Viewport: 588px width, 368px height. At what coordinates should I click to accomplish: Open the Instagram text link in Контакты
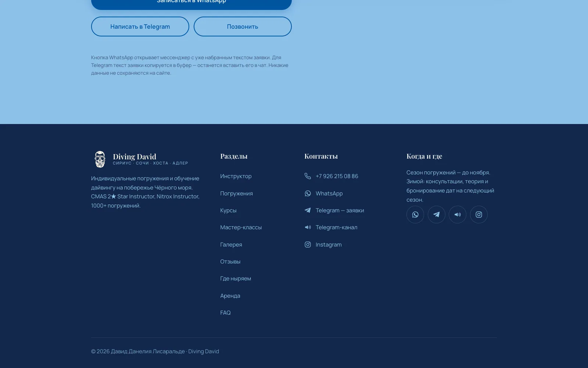329,245
